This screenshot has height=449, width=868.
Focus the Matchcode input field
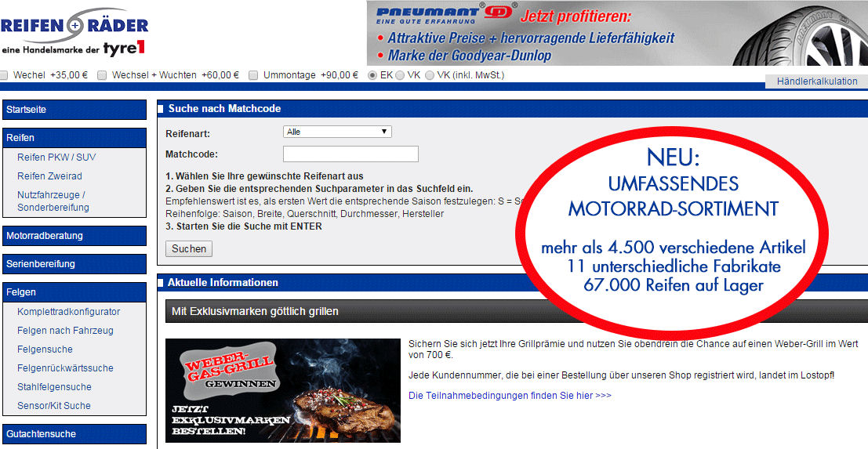point(350,154)
